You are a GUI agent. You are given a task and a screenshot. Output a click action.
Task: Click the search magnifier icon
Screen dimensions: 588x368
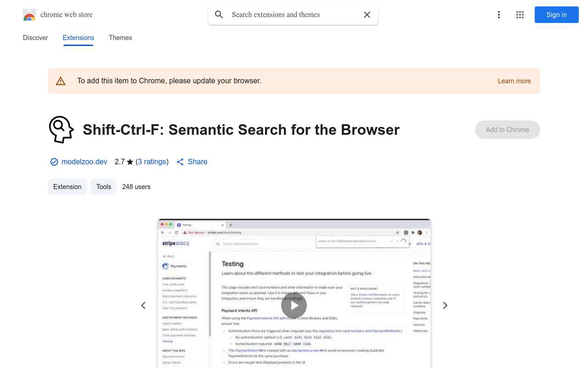[x=219, y=15]
